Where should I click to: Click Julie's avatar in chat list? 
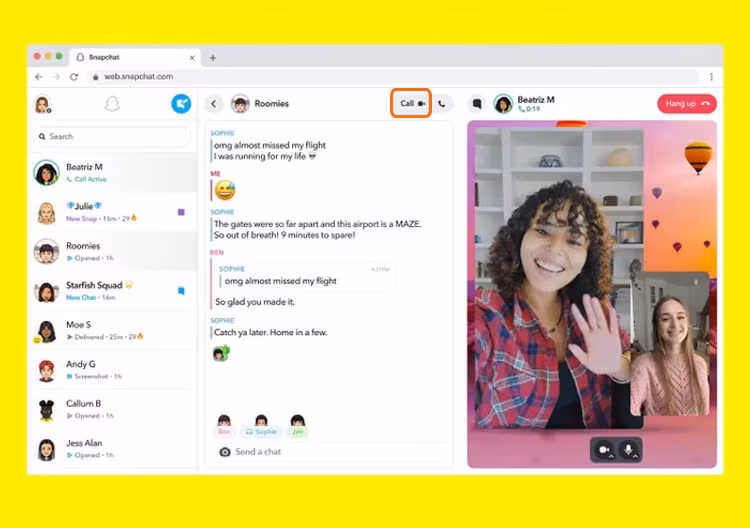pyautogui.click(x=46, y=212)
